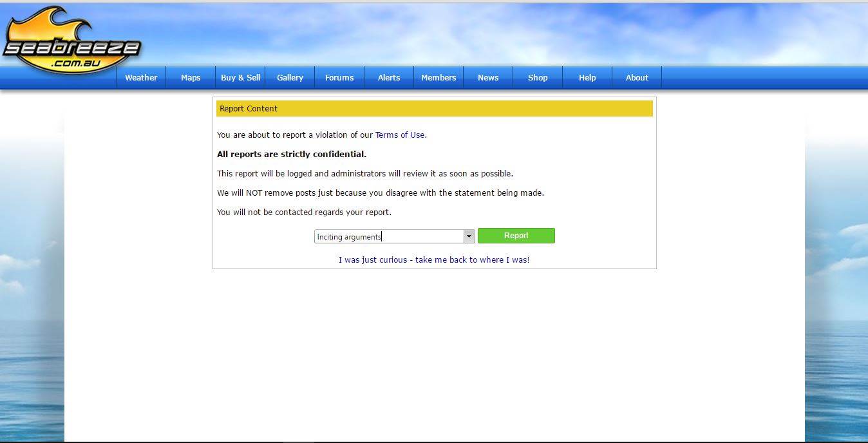Open the Shop page
Screen dimensions: 868x443
click(538, 77)
